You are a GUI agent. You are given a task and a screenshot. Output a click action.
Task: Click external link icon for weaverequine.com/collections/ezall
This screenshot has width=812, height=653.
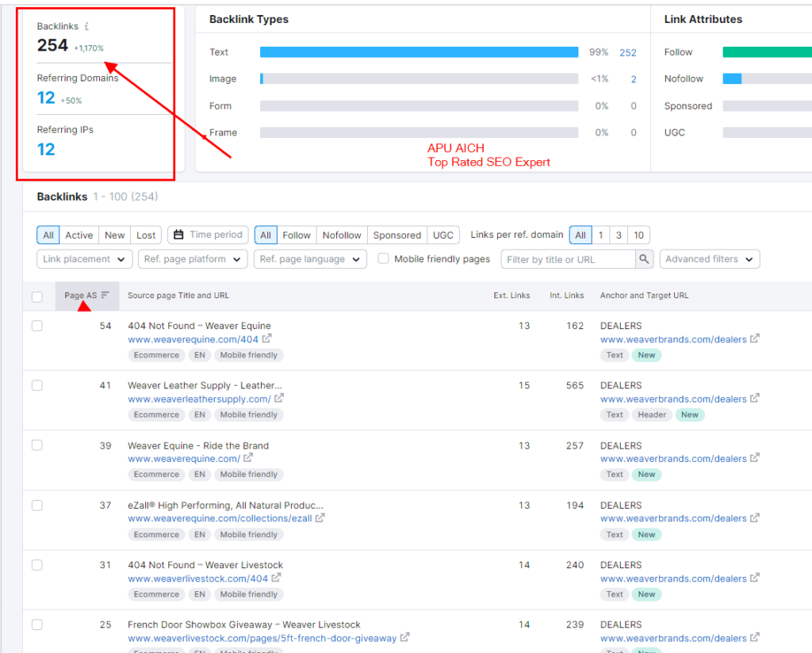pyautogui.click(x=320, y=518)
